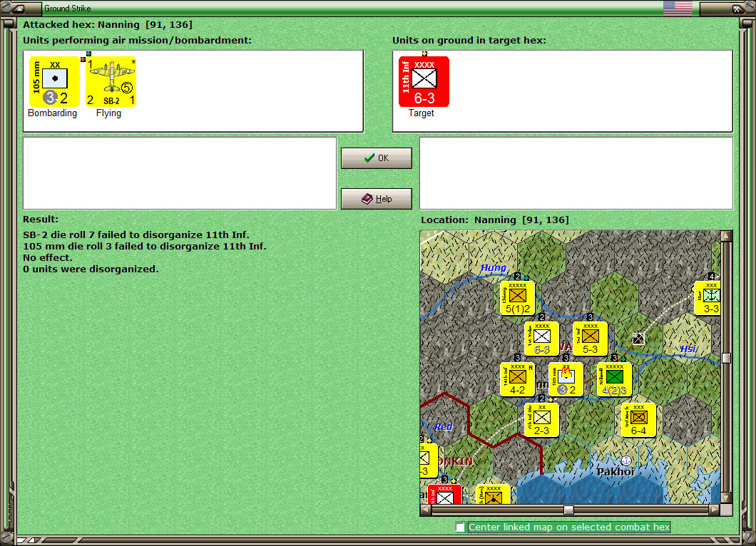756x546 pixels.
Task: Click the Hsi river label on map
Action: point(688,349)
